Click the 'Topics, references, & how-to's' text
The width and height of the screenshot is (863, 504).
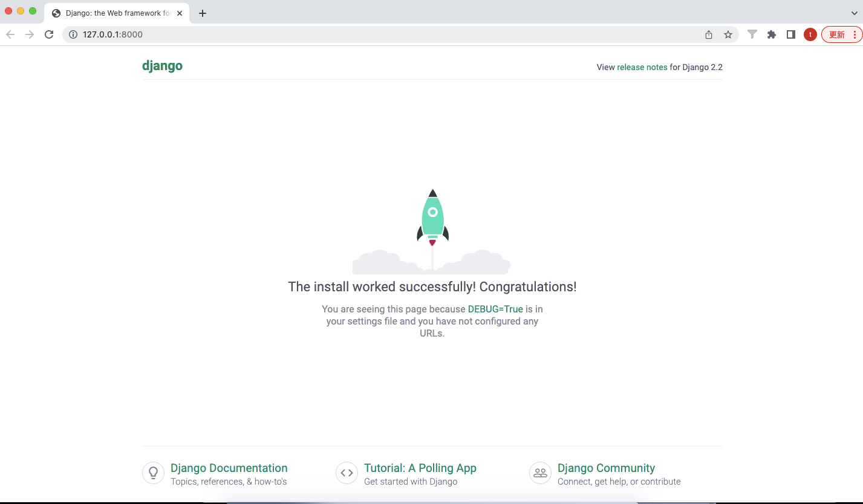(229, 482)
